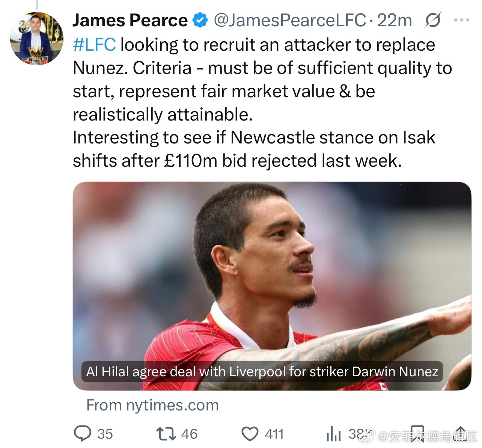The image size is (482, 448).
Task: Like the tweet with the heart icon
Action: click(x=250, y=434)
